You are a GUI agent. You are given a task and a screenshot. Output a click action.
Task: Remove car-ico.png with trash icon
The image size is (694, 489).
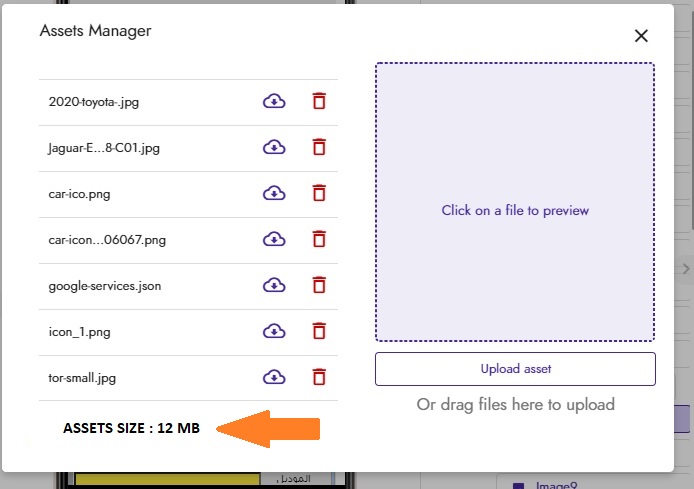(319, 193)
